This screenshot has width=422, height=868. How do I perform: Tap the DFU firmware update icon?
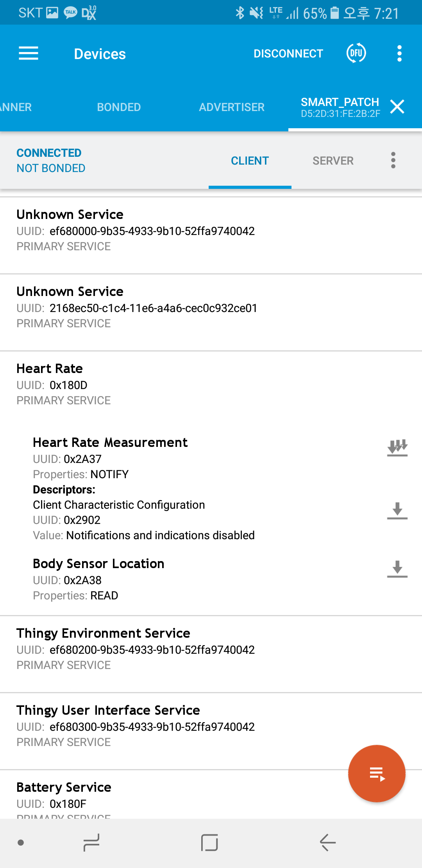click(356, 53)
